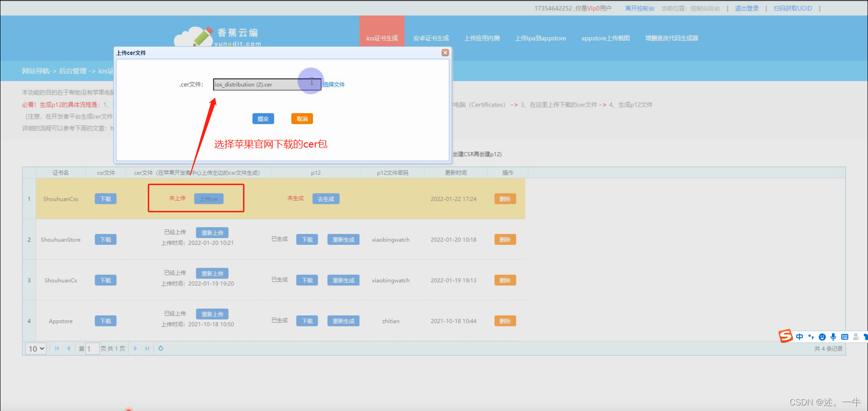Image resolution: width=868 pixels, height=411 pixels.
Task: Delete the ShouhuanStore certificate row
Action: [x=505, y=240]
